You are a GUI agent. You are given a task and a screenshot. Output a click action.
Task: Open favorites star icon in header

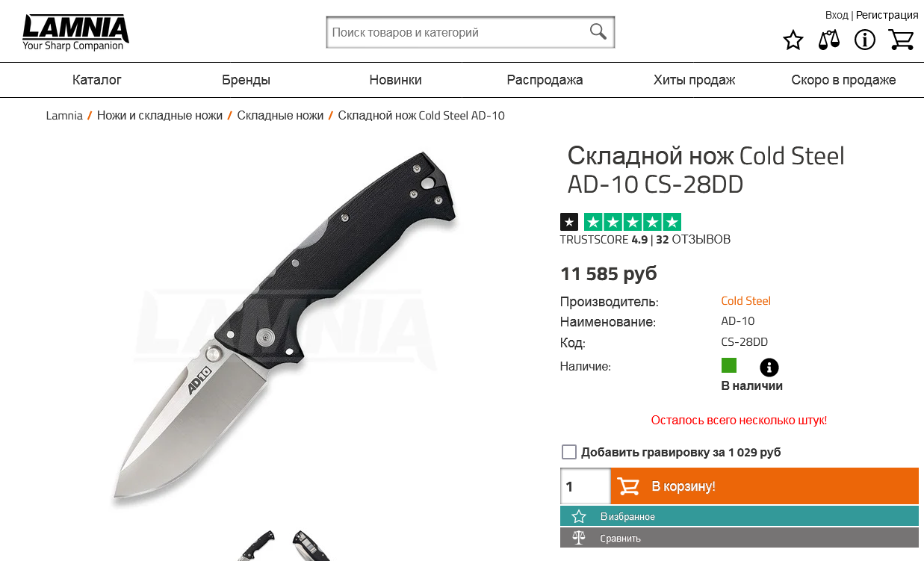(x=793, y=40)
